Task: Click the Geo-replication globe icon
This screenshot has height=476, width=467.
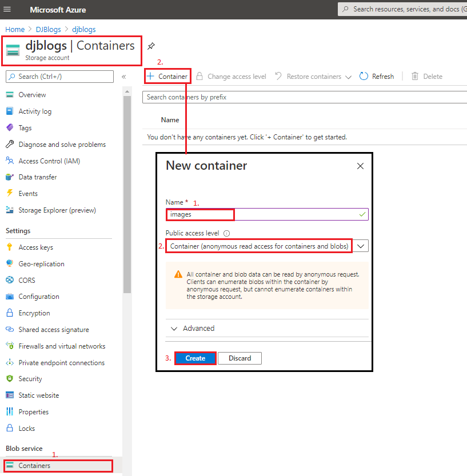Action: [10, 263]
